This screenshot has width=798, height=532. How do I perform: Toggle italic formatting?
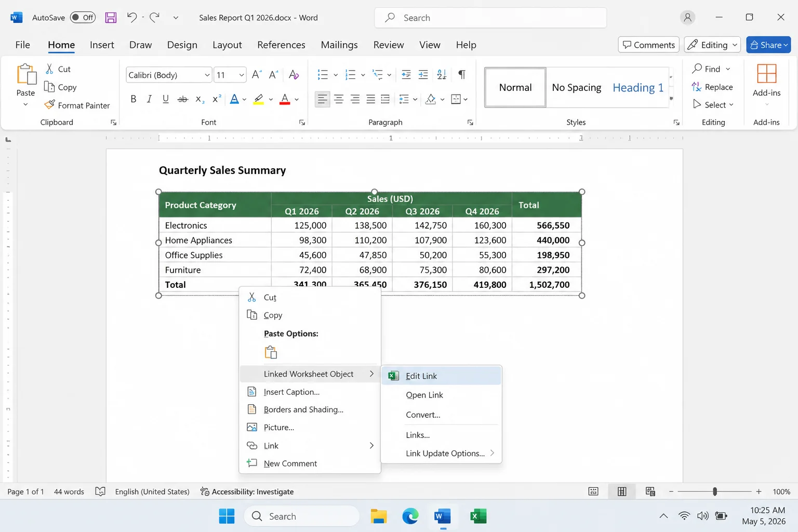pos(149,99)
